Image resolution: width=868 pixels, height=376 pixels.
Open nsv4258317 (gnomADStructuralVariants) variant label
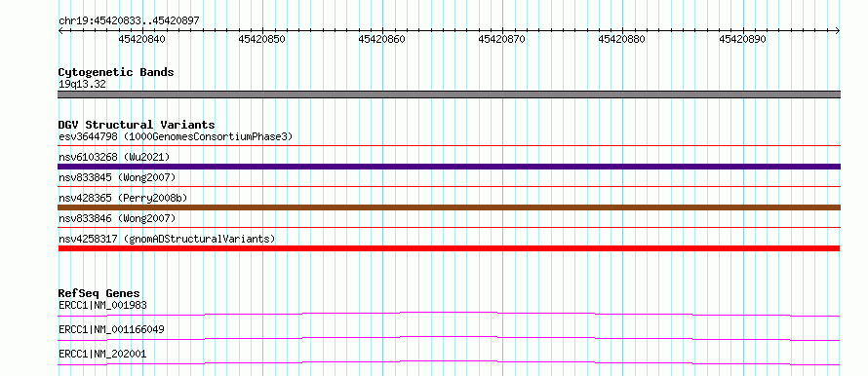pyautogui.click(x=167, y=239)
